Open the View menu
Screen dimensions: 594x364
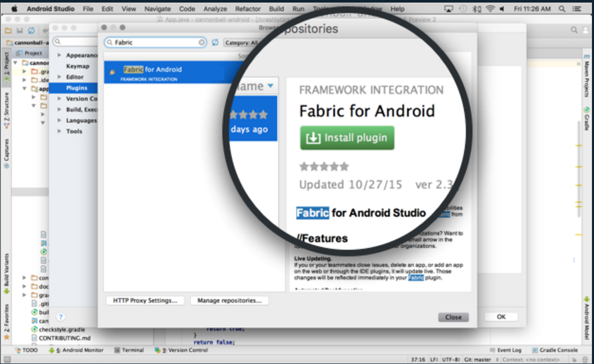click(129, 9)
